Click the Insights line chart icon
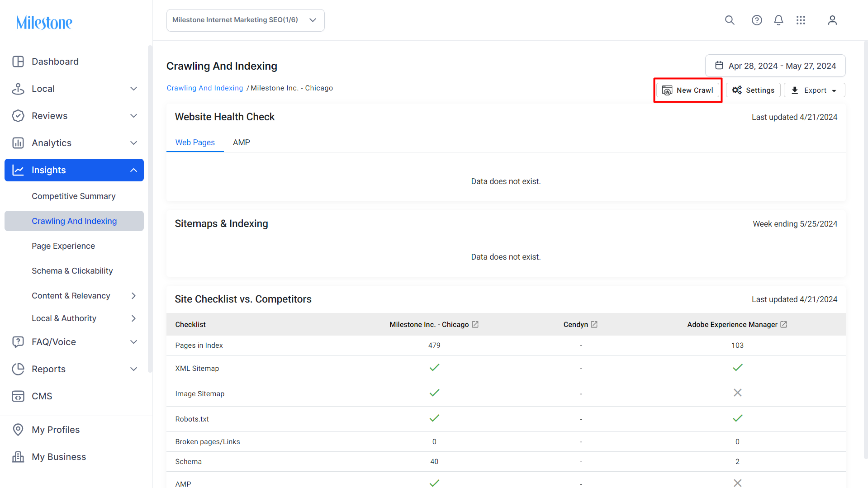Screen dimensions: 868x488 point(18,170)
